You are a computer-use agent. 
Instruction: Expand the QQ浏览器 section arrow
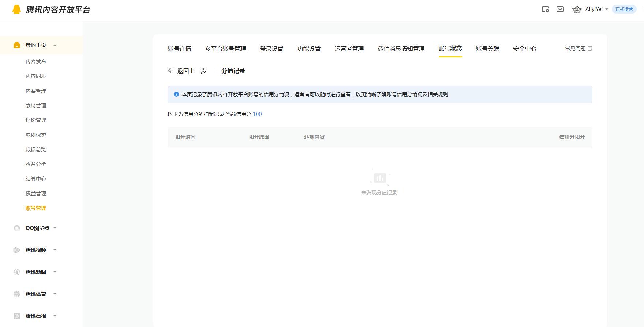(x=55, y=228)
